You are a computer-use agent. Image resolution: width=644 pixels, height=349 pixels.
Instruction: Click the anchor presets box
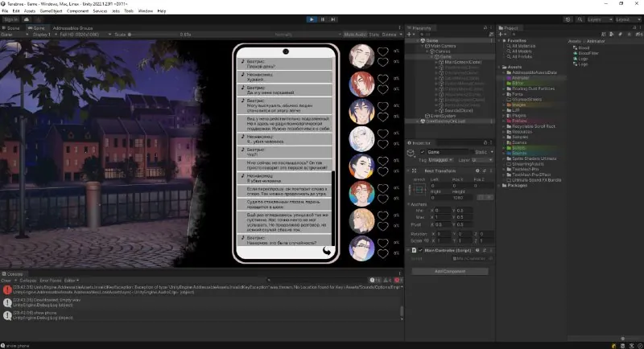(419, 190)
